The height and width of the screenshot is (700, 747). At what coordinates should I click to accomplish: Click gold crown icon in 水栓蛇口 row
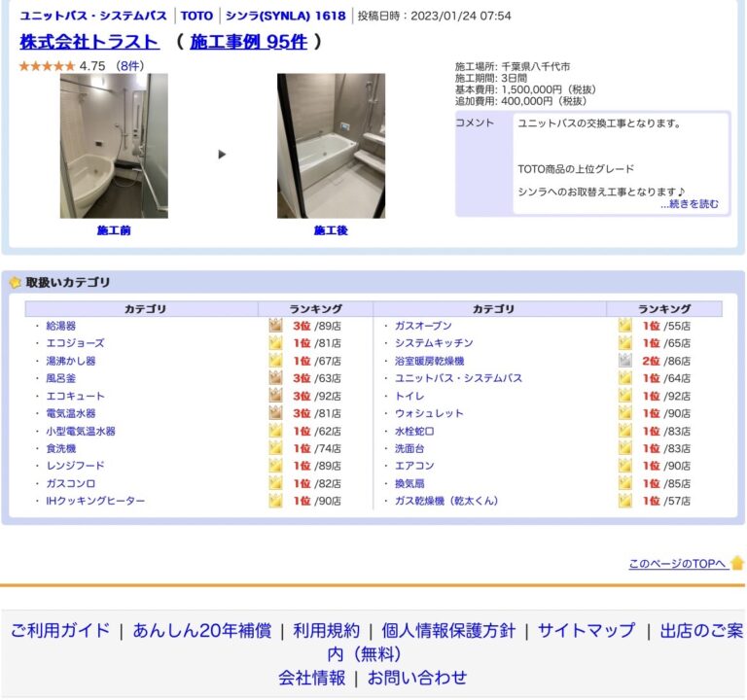click(x=625, y=431)
